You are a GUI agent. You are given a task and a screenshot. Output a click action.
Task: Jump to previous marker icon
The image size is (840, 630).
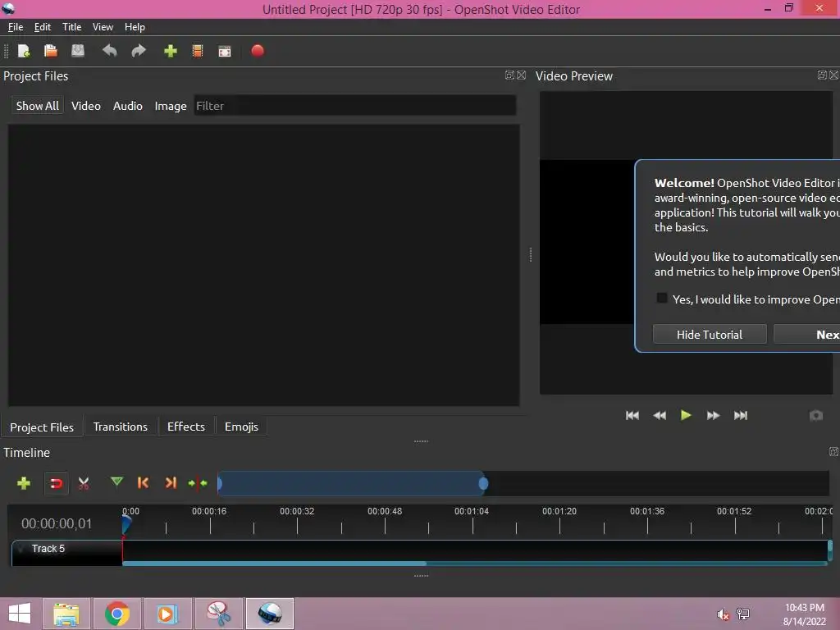143,482
